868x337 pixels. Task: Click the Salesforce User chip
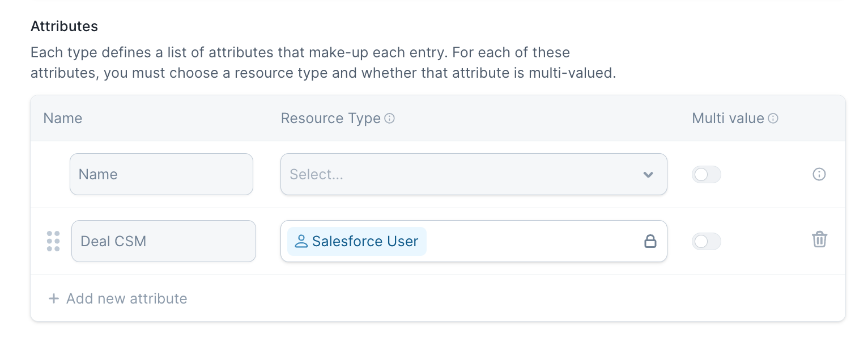point(364,241)
